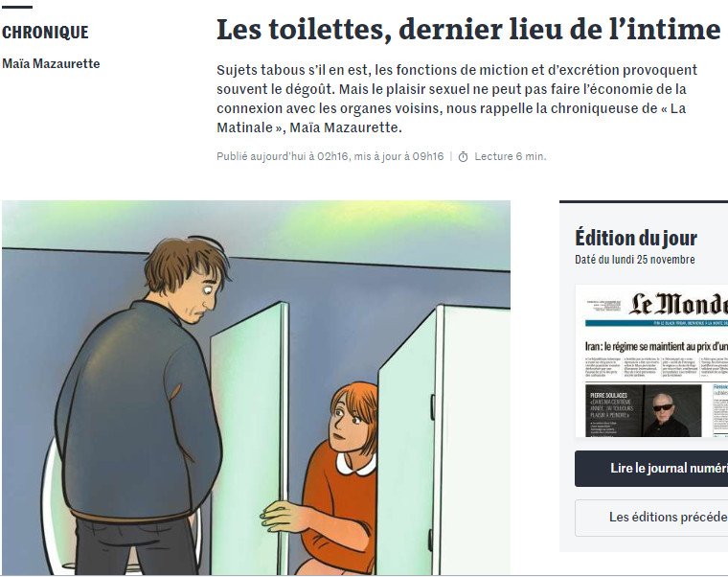This screenshot has height=577, width=728.
Task: Click the Le Monde masthead on front-page thumbnail
Action: click(x=678, y=304)
